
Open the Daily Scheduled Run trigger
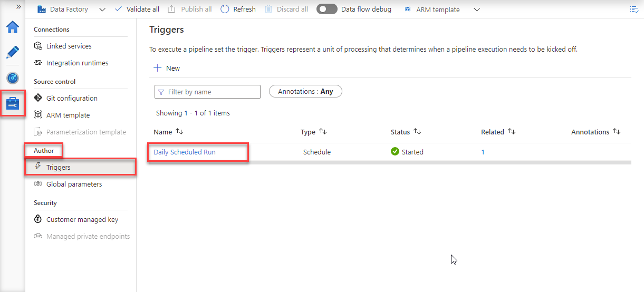185,152
